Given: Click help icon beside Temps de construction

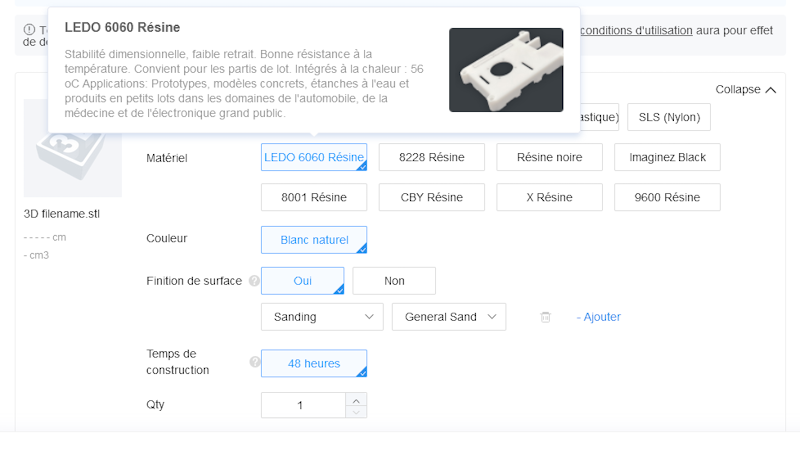Looking at the screenshot, I should [x=254, y=362].
